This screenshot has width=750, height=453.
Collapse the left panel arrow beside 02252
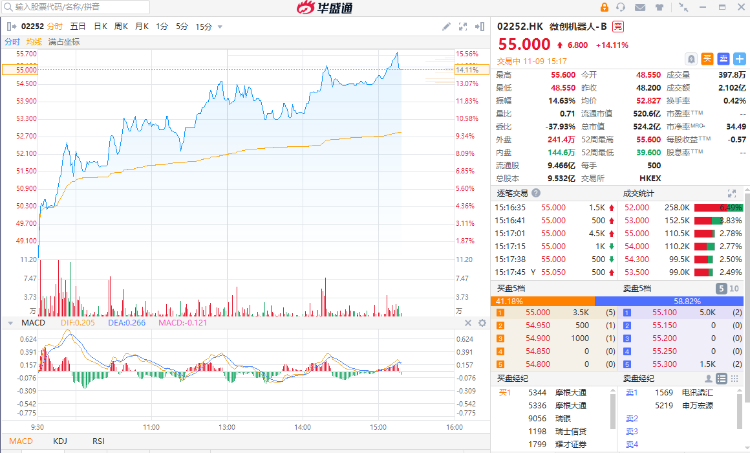10,25
